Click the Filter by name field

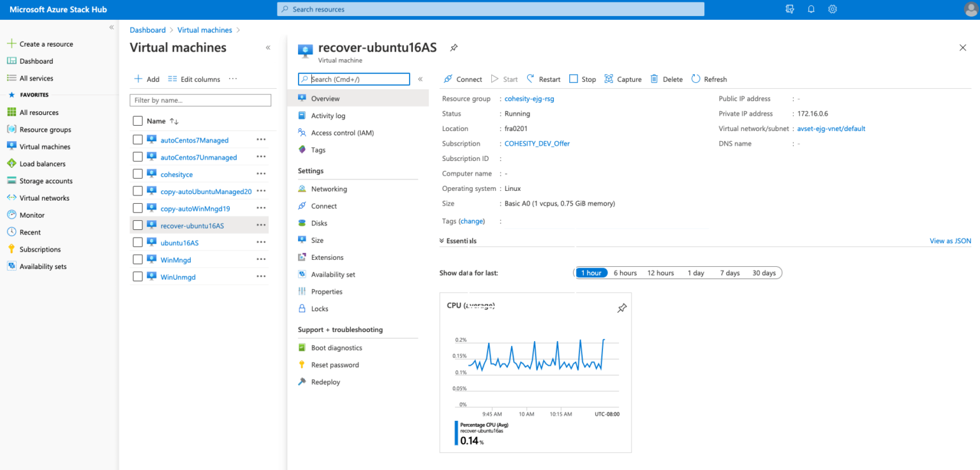[200, 100]
